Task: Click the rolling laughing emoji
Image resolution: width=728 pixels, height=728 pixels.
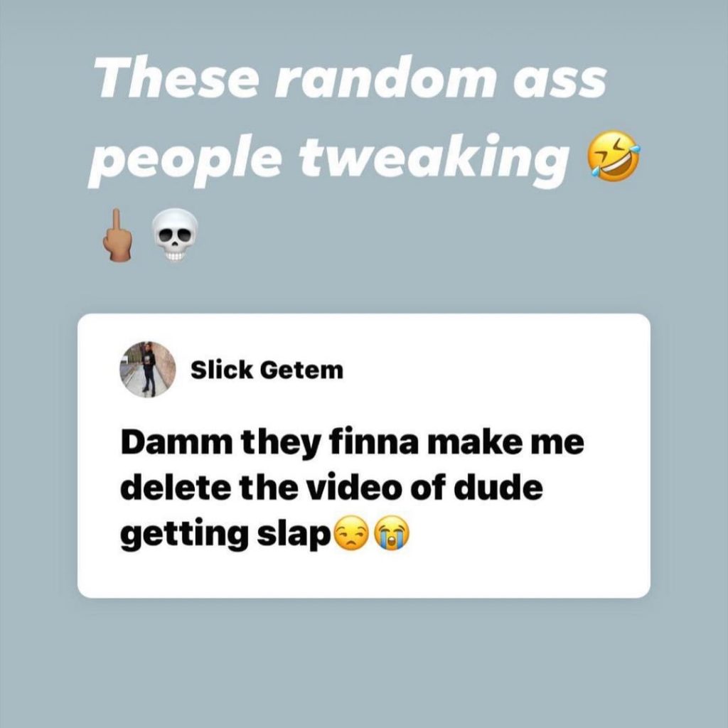Action: point(614,156)
